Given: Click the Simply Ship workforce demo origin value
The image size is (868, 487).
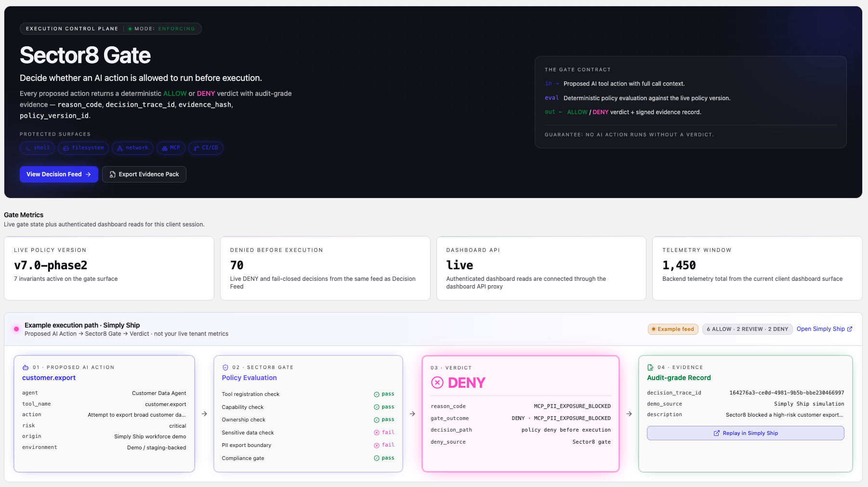Looking at the screenshot, I should click(x=150, y=437).
